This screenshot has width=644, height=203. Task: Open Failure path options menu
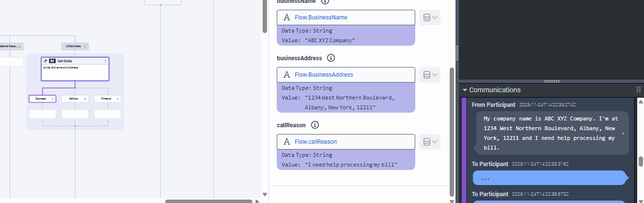click(85, 99)
